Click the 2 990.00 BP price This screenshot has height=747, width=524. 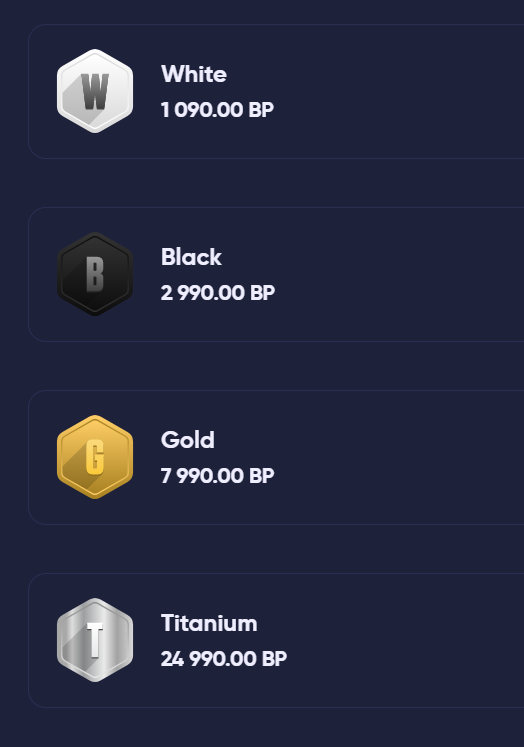click(218, 293)
